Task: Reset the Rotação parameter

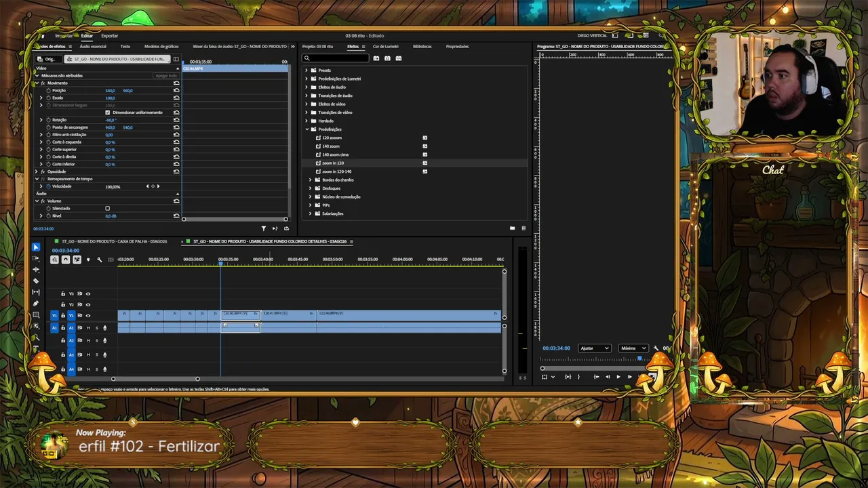Action: pyautogui.click(x=176, y=120)
